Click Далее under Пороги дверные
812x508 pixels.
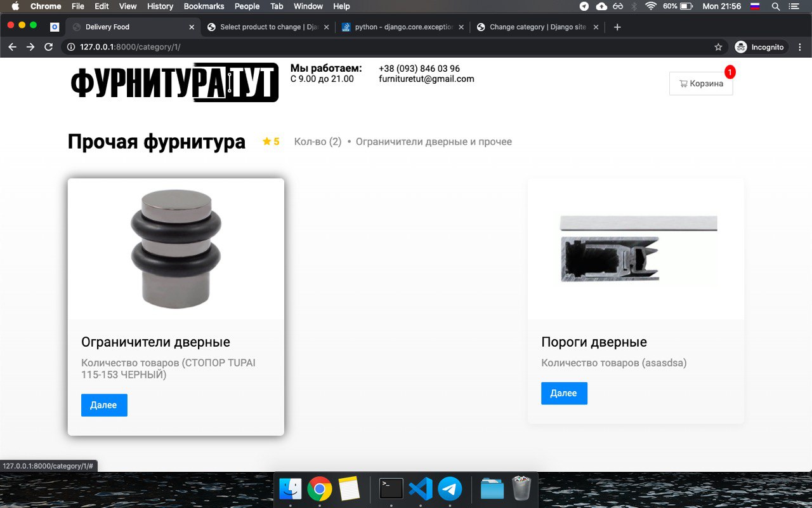coord(564,393)
